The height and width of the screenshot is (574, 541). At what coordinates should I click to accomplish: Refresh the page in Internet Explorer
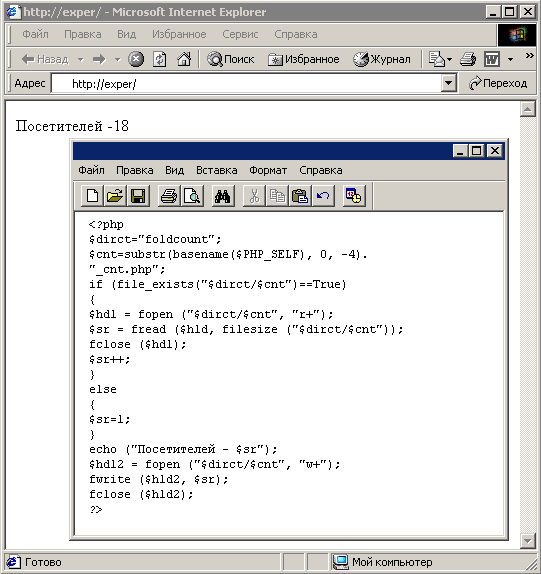click(160, 59)
